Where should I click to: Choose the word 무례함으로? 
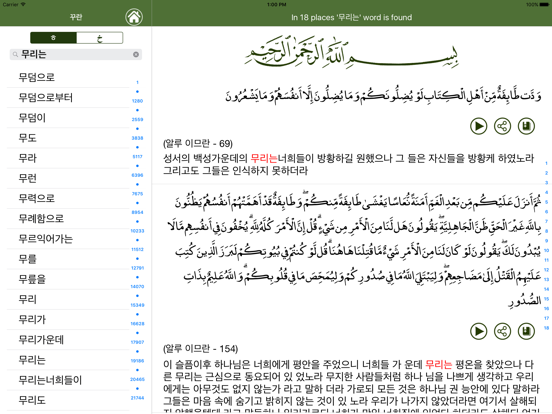pos(68,219)
